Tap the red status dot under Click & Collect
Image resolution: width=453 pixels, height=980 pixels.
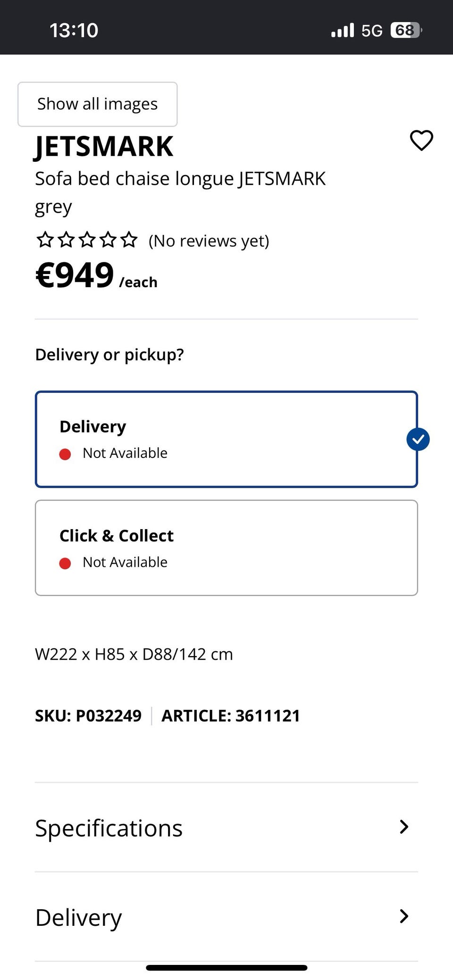65,563
